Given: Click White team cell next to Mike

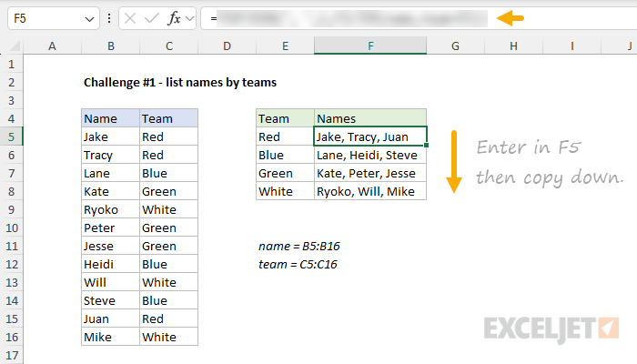Looking at the screenshot, I should point(169,338).
